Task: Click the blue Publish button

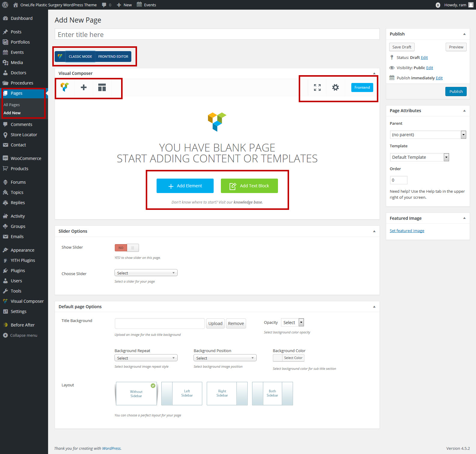Action: [x=456, y=91]
